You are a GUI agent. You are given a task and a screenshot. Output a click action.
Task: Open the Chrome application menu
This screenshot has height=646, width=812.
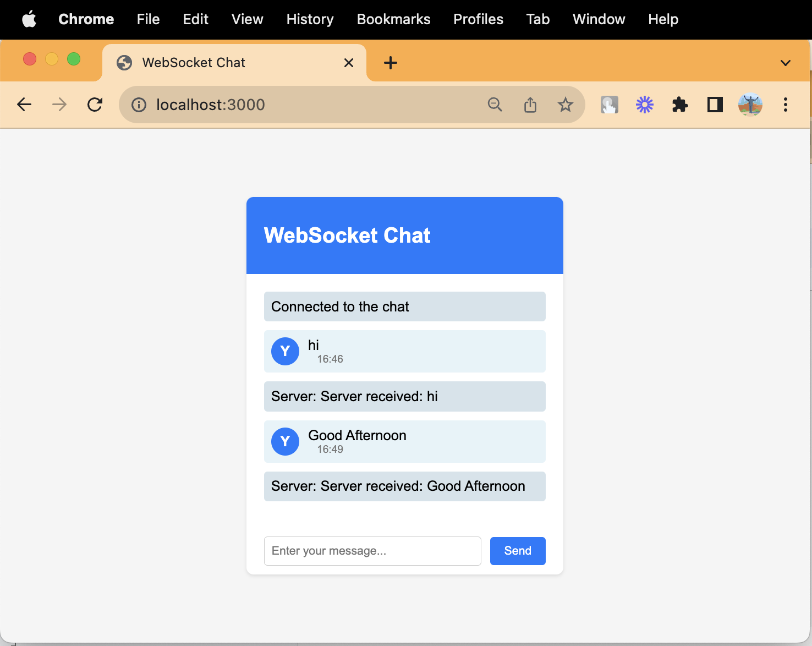pos(86,19)
